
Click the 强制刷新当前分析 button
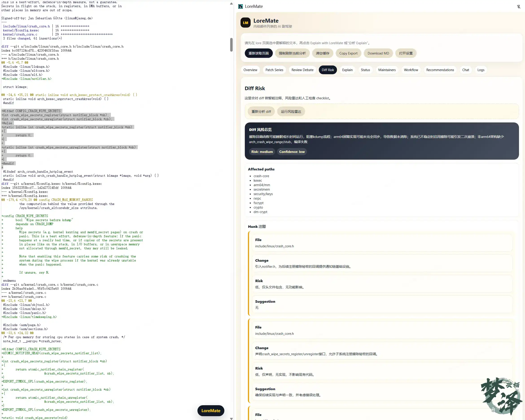pos(292,53)
